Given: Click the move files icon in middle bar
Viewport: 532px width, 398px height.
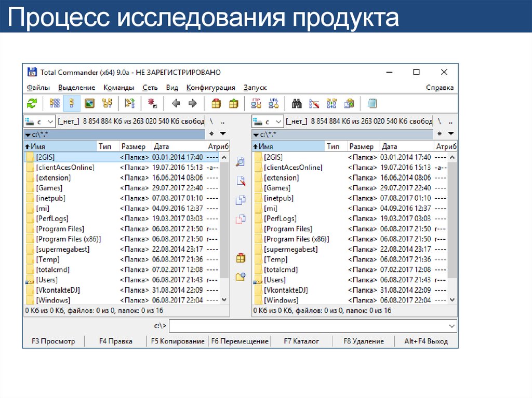Looking at the screenshot, I should click(241, 219).
